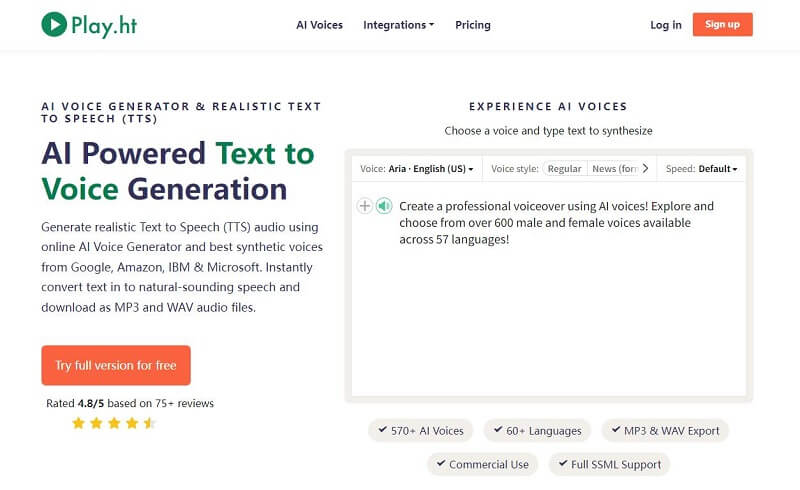Select the Regular voice style

564,168
